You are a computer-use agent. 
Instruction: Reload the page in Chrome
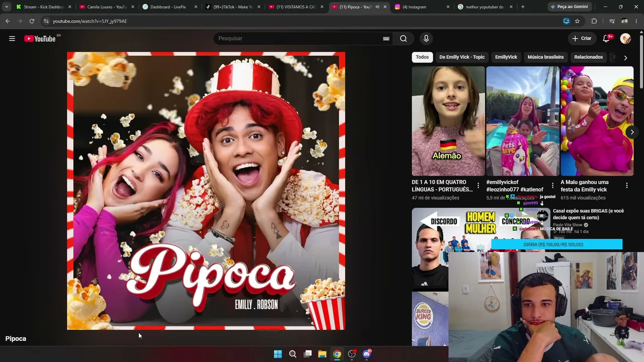pyautogui.click(x=32, y=21)
